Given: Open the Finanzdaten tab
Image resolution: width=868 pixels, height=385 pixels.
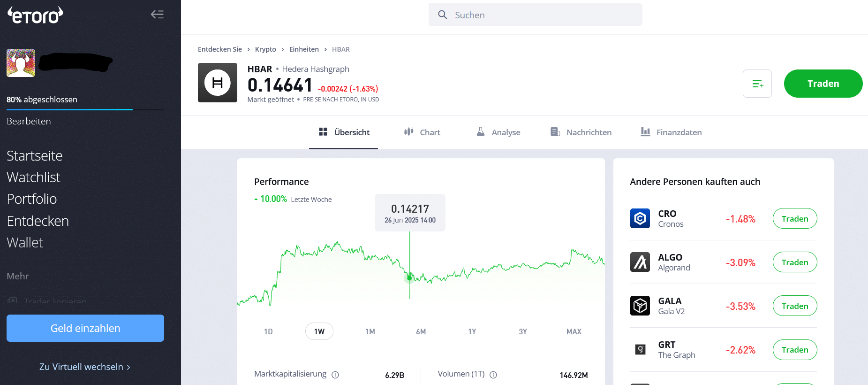Looking at the screenshot, I should [672, 132].
